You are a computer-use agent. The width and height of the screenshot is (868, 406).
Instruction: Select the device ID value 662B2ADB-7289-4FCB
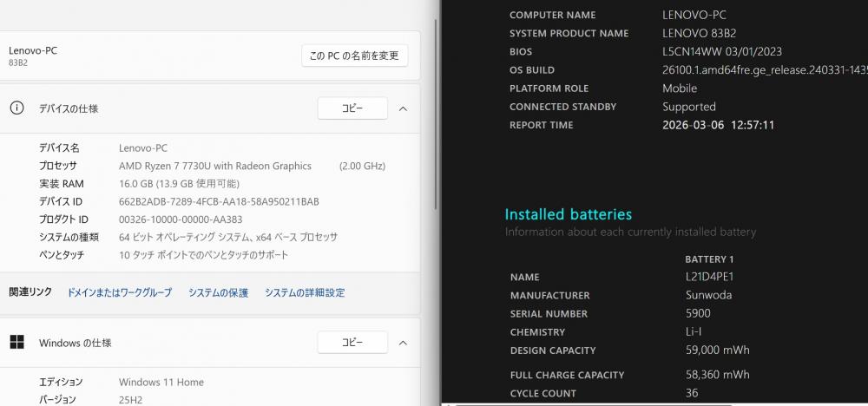pyautogui.click(x=219, y=202)
